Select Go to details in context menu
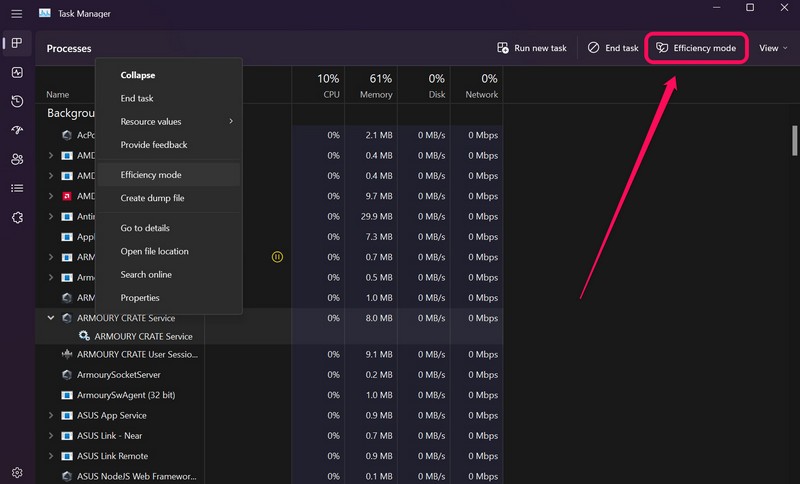The image size is (800, 484). tap(145, 228)
